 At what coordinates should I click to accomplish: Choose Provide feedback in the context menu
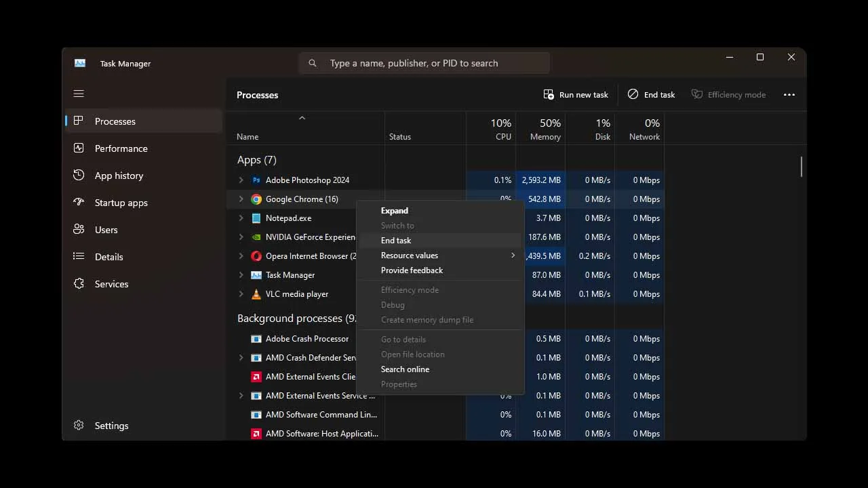(x=440, y=270)
